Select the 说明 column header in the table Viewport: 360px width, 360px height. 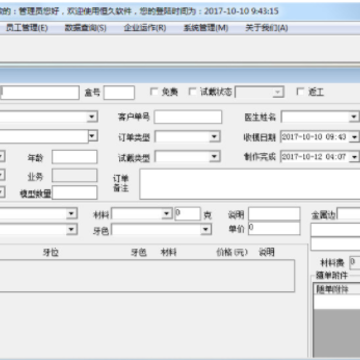point(266,252)
